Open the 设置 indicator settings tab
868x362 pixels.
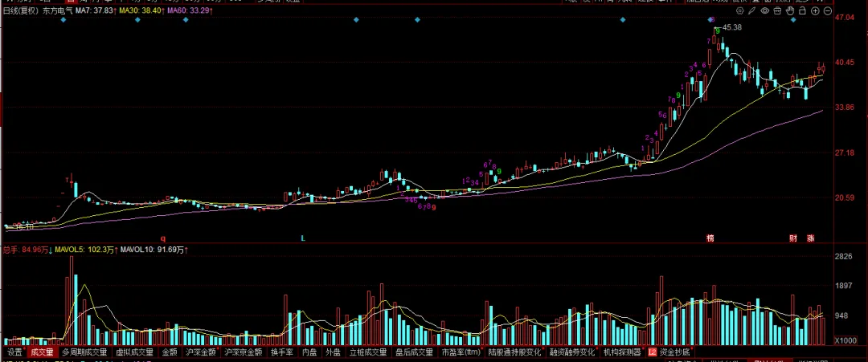pos(15,352)
